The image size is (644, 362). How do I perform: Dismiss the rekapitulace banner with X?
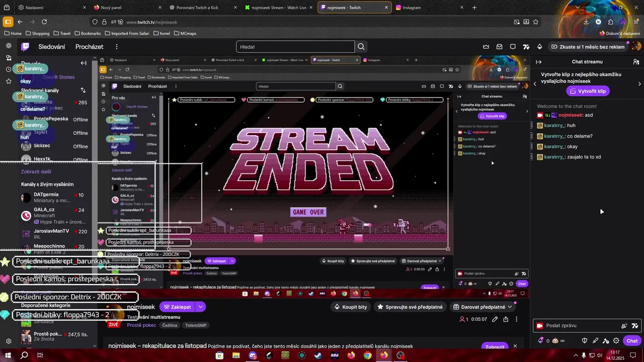click(x=515, y=346)
